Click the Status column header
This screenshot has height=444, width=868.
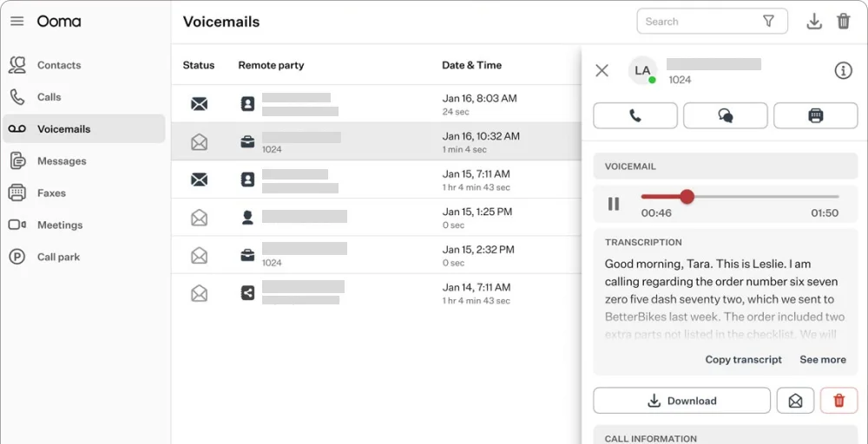click(x=199, y=65)
